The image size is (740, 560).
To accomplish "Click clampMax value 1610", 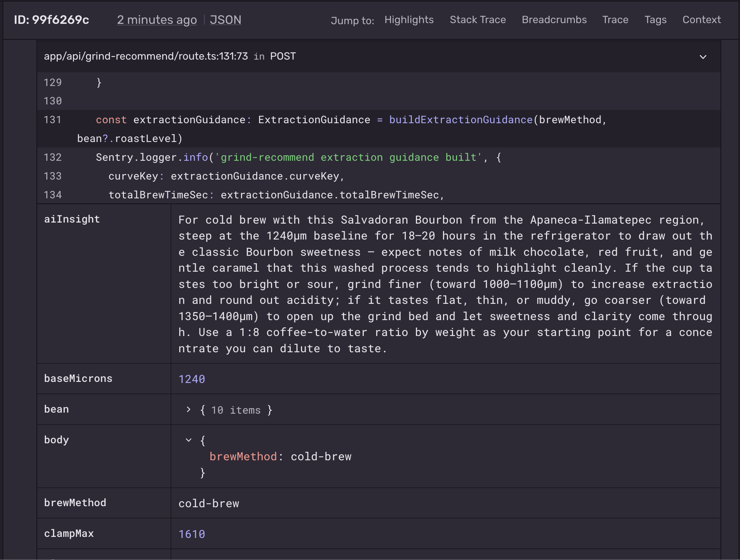I will click(192, 534).
